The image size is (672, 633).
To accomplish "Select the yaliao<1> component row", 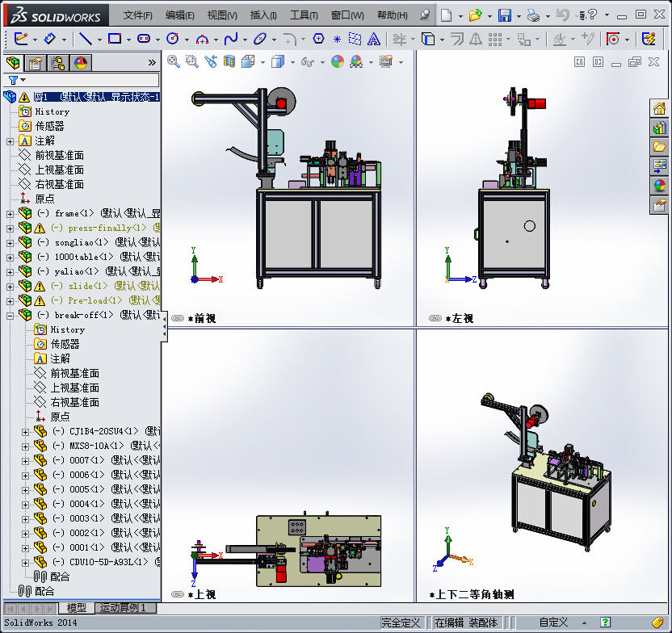I will point(89,271).
